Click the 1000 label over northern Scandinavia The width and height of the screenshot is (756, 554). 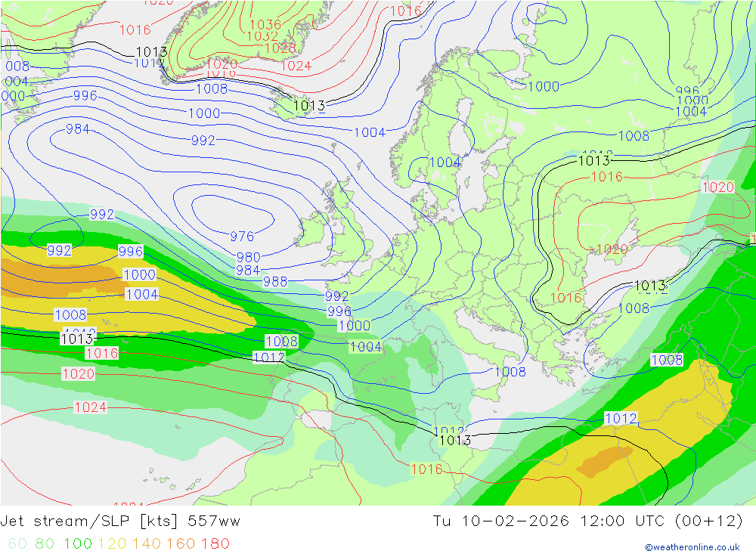point(544,86)
